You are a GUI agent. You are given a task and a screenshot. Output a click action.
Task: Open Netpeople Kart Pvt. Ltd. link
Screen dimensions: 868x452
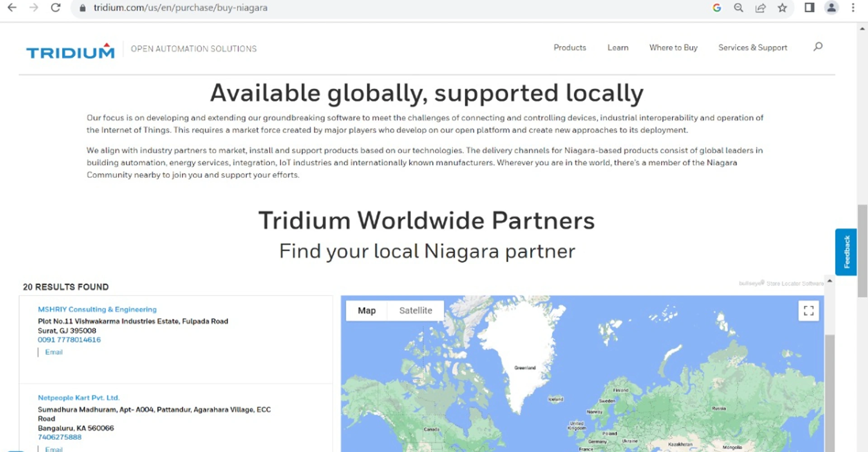click(x=79, y=398)
